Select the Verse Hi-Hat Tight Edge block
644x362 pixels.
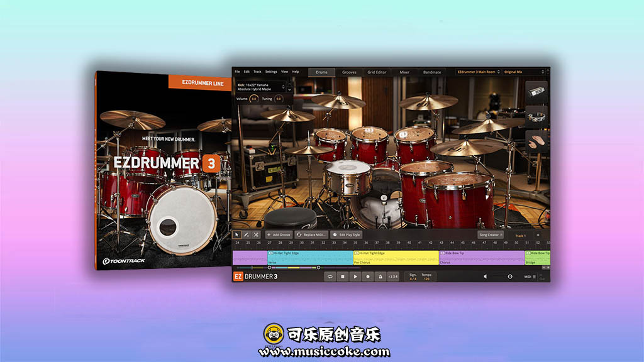tap(310, 258)
